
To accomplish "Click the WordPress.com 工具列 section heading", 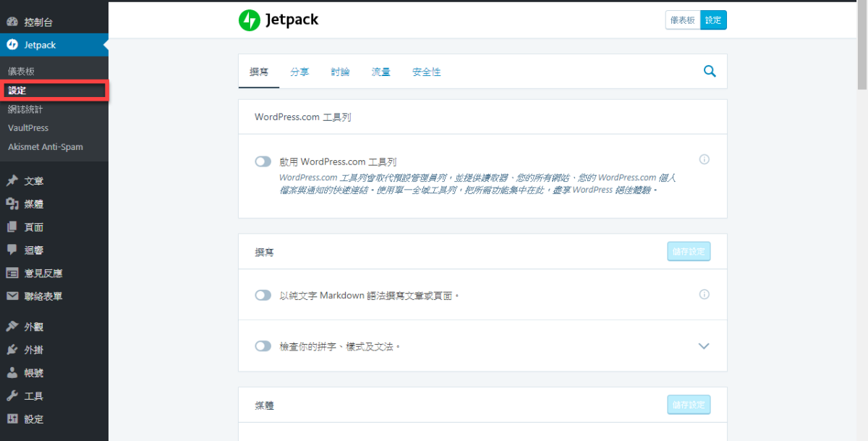I will click(x=302, y=117).
